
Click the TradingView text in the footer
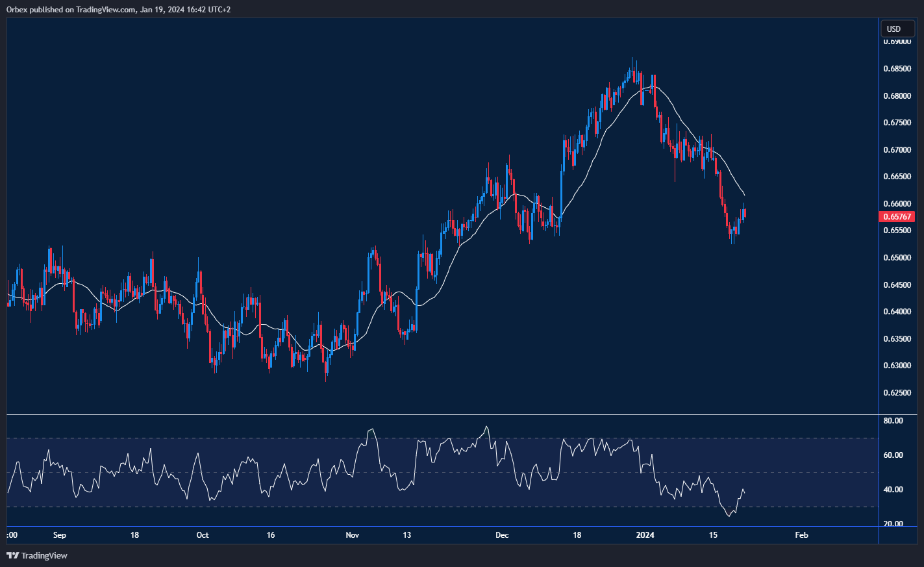44,556
